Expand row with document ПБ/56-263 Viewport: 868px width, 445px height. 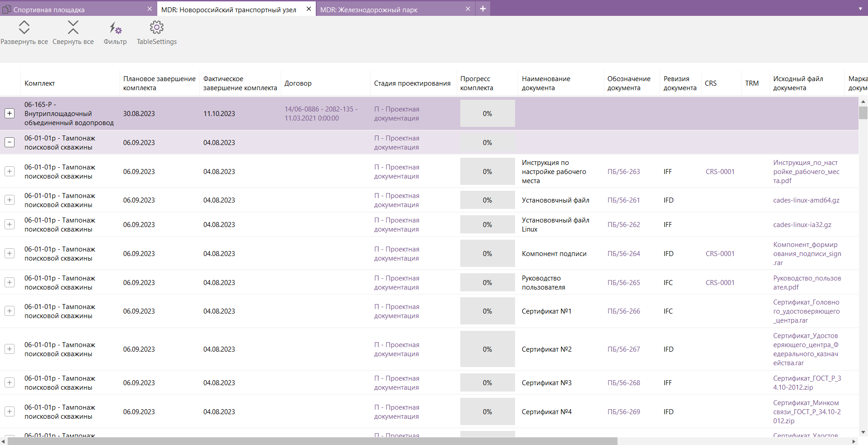(10, 171)
